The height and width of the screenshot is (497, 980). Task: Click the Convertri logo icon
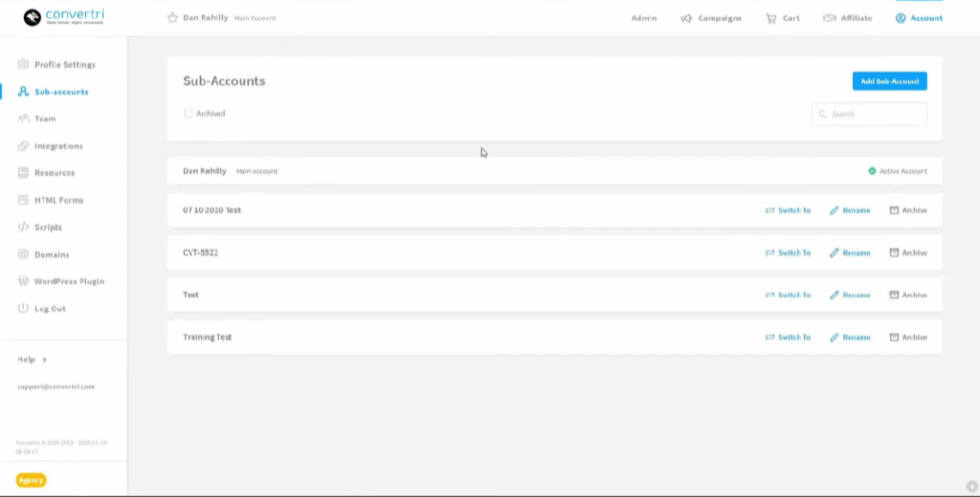tap(33, 17)
